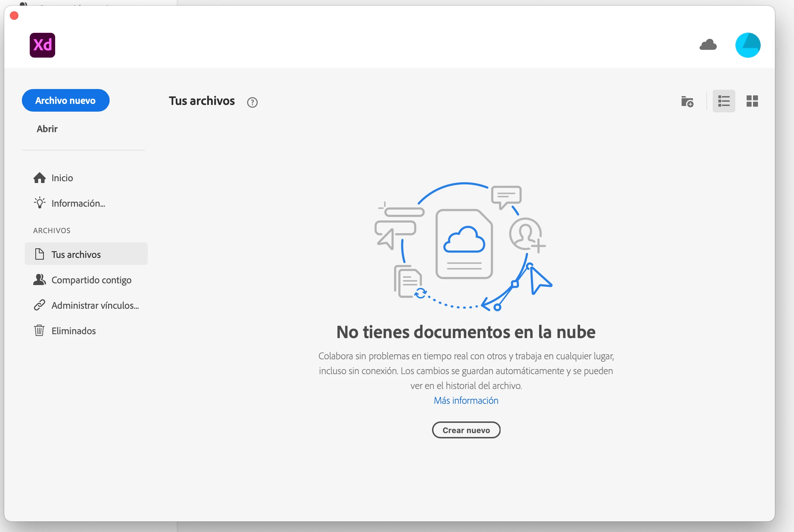Open Administrar vínculos page
The height and width of the screenshot is (532, 794).
tap(95, 306)
